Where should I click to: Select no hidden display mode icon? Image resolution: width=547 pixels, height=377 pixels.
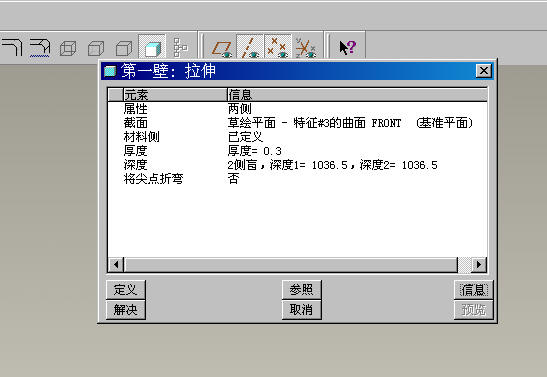pos(124,48)
